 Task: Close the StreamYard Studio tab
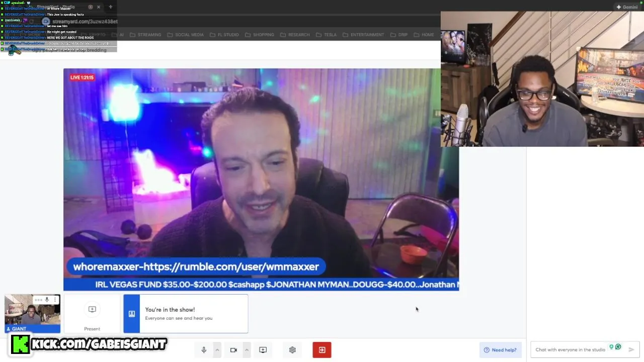coord(99,7)
